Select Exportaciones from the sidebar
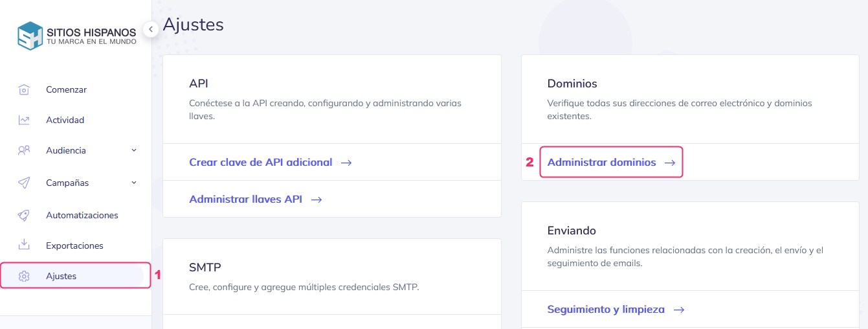Image resolution: width=868 pixels, height=329 pixels. [74, 245]
